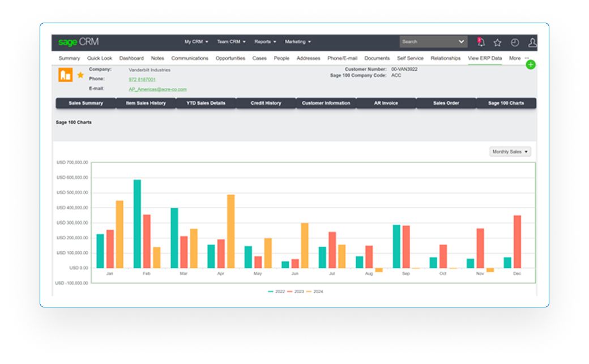This screenshot has width=589, height=364.
Task: Click the Credit History button
Action: tap(266, 103)
